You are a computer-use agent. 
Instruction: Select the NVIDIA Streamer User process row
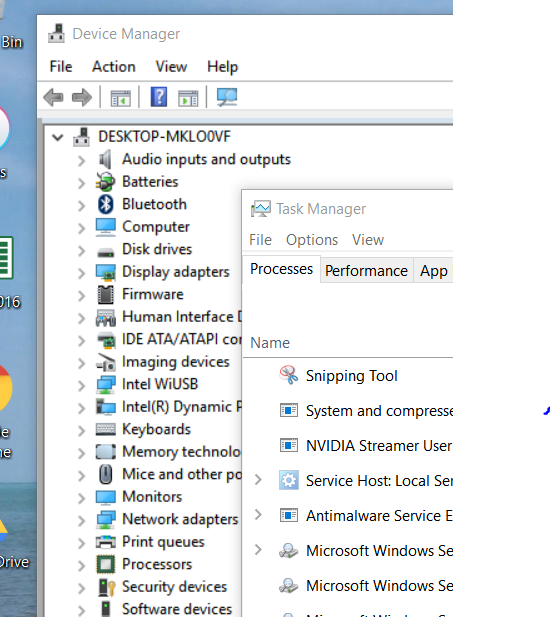point(348,446)
